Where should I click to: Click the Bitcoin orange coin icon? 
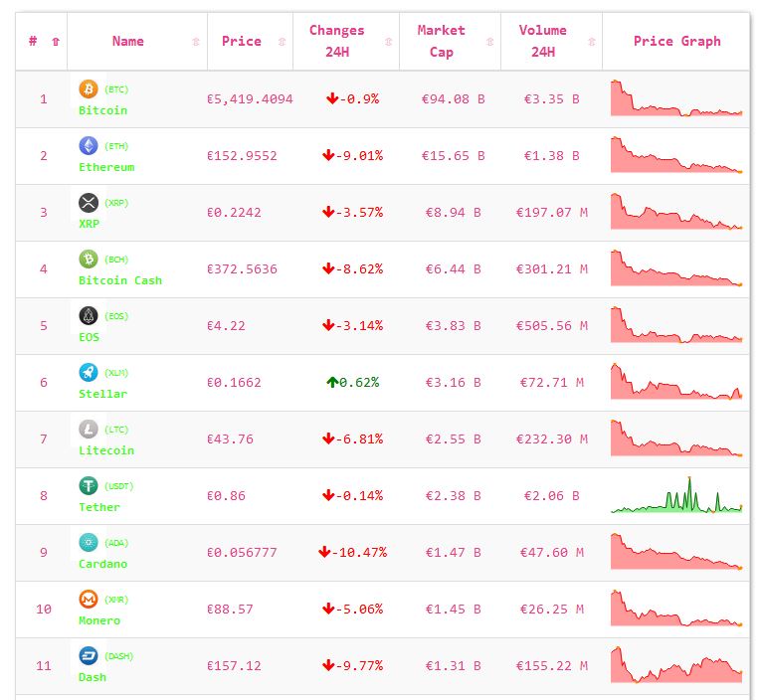(89, 89)
